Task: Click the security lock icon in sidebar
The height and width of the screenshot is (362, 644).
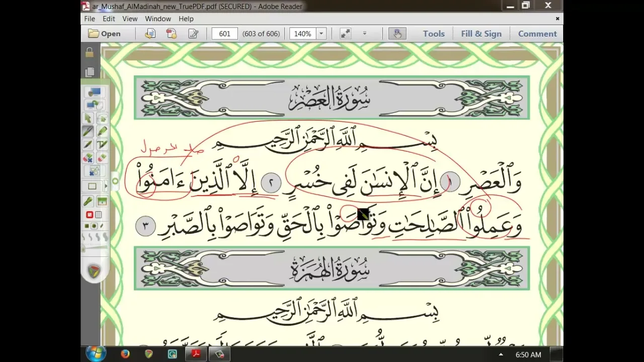Action: (90, 53)
